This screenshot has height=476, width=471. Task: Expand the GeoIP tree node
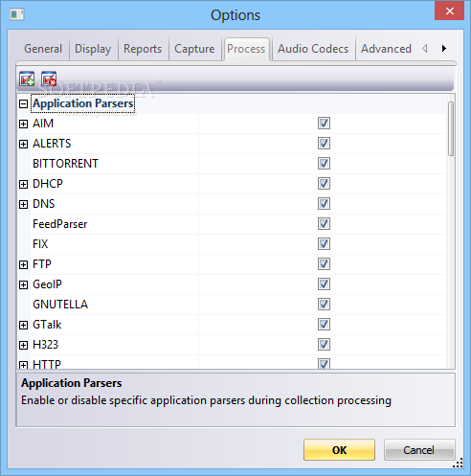pos(23,285)
